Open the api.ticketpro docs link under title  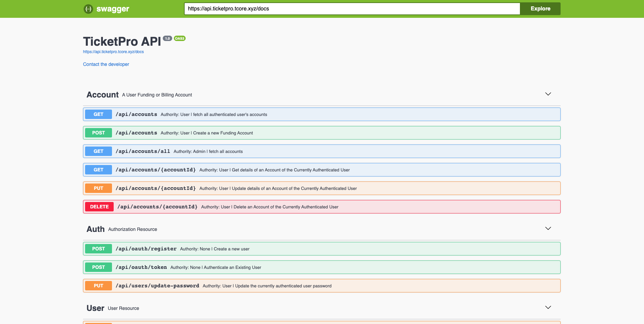[113, 52]
